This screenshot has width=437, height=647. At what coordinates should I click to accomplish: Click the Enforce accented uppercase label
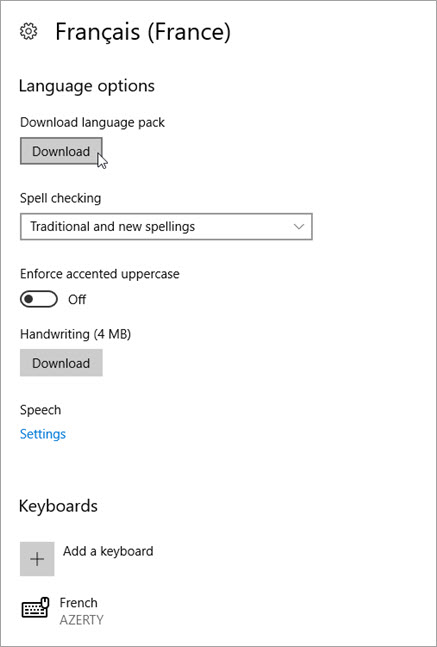100,274
